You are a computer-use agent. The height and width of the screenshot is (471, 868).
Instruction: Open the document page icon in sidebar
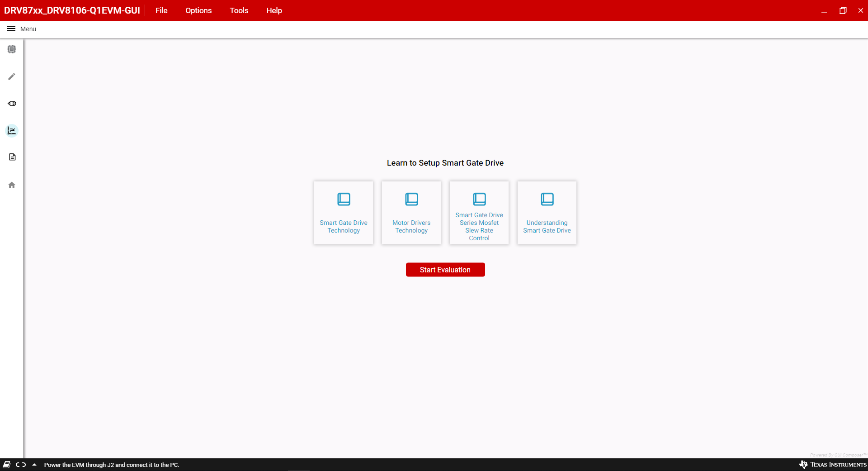(x=12, y=157)
